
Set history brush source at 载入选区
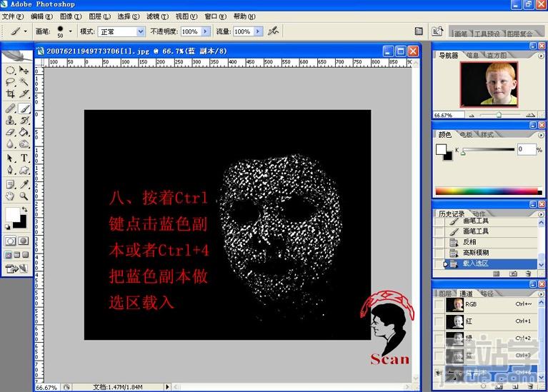tap(438, 263)
